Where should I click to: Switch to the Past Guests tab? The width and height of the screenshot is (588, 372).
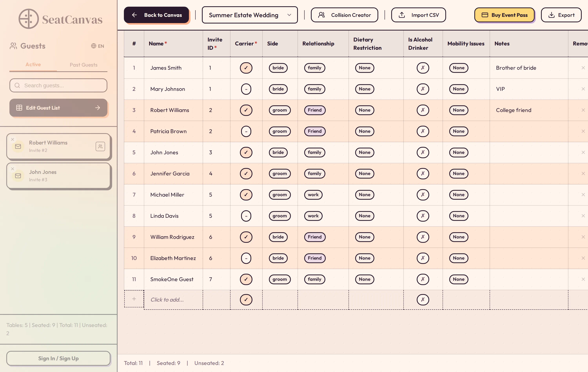point(83,65)
